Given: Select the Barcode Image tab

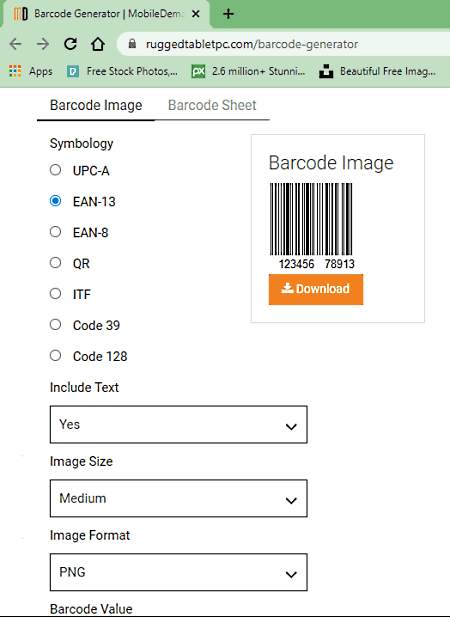Looking at the screenshot, I should tap(96, 105).
